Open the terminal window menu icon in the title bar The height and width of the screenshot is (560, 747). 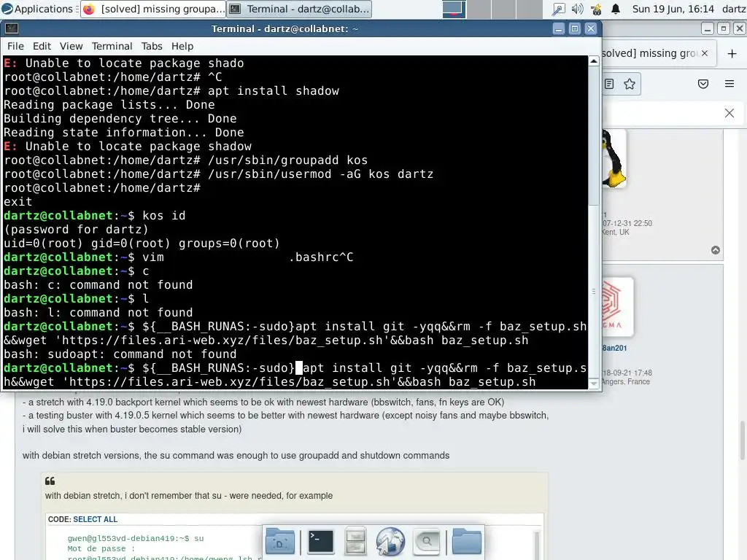(x=12, y=28)
